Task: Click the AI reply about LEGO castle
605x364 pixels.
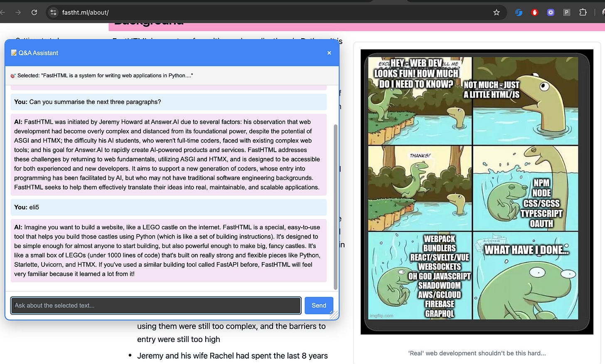Action: pos(169,251)
